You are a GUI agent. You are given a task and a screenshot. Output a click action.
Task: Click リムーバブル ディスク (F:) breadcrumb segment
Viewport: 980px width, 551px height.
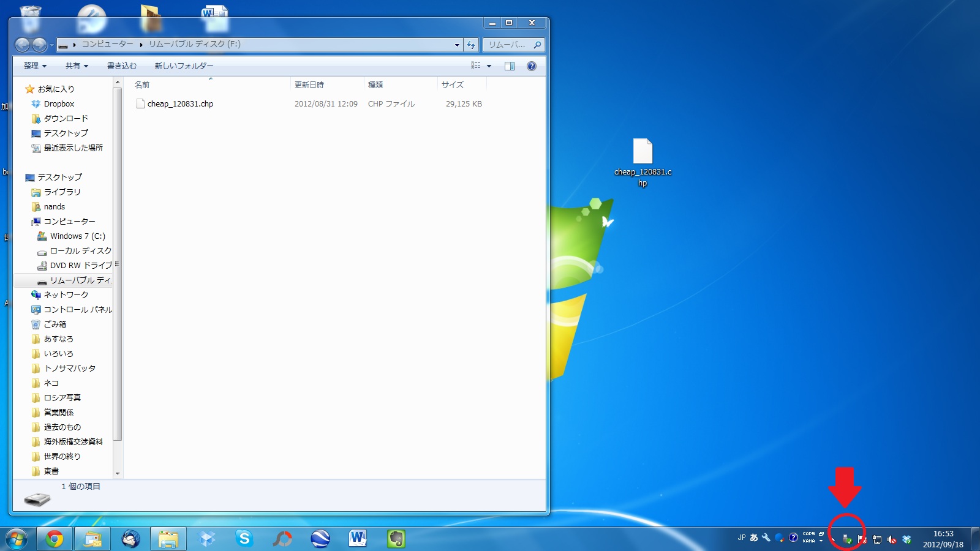click(x=195, y=44)
